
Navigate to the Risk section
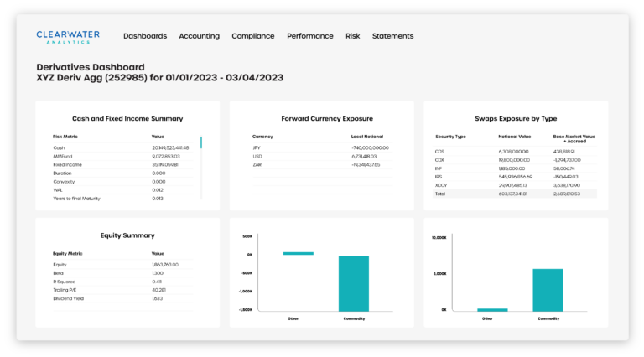pos(352,36)
